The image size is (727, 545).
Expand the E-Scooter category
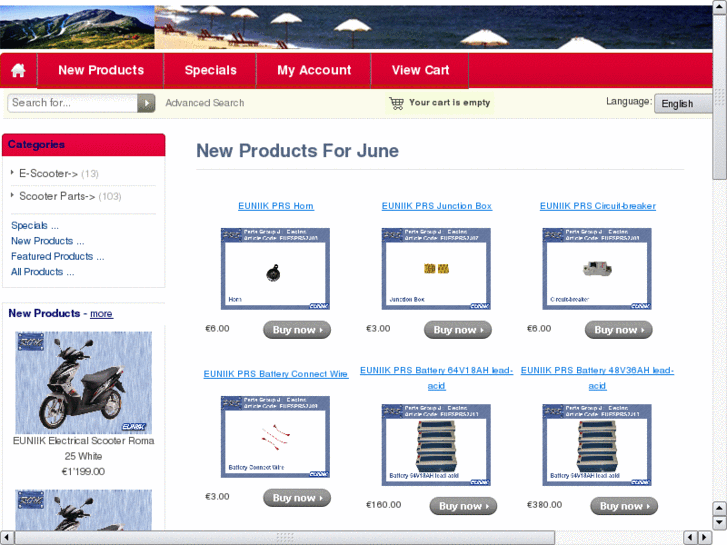point(48,173)
